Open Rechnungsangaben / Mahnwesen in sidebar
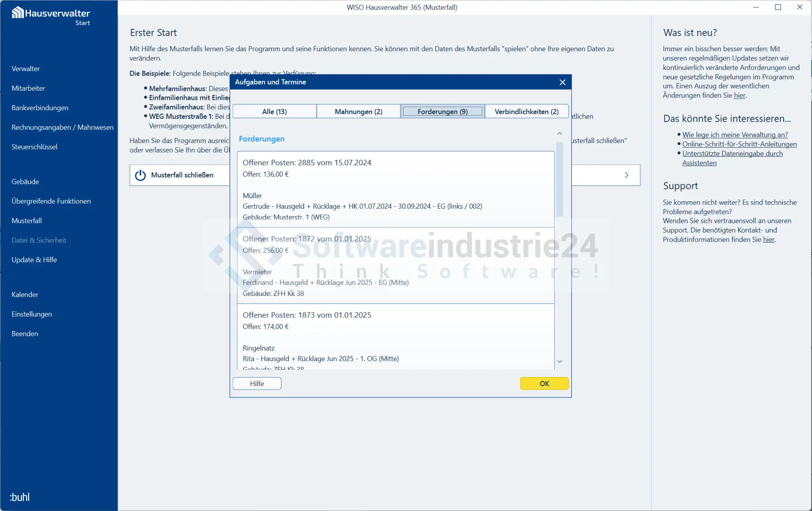 pos(62,127)
